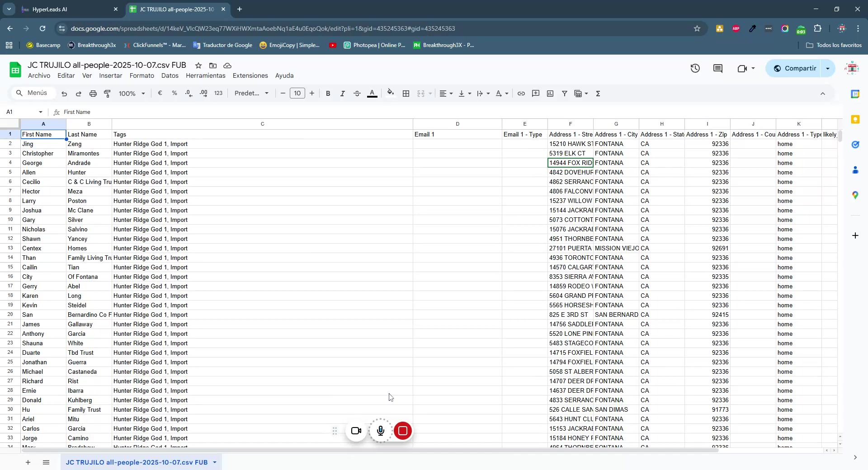Expand the 100% zoom dropdown
868x470 pixels.
click(132, 94)
